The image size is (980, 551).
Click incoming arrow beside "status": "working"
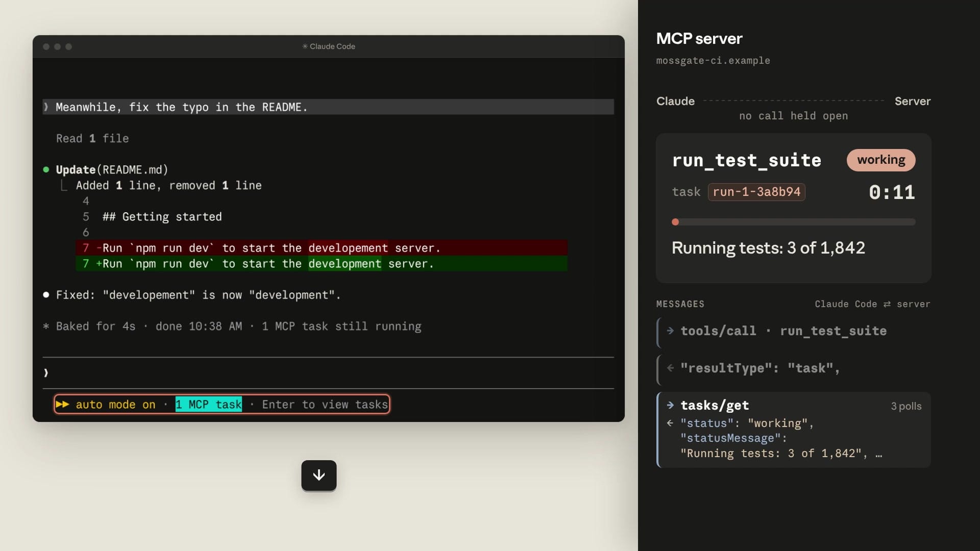click(x=670, y=423)
